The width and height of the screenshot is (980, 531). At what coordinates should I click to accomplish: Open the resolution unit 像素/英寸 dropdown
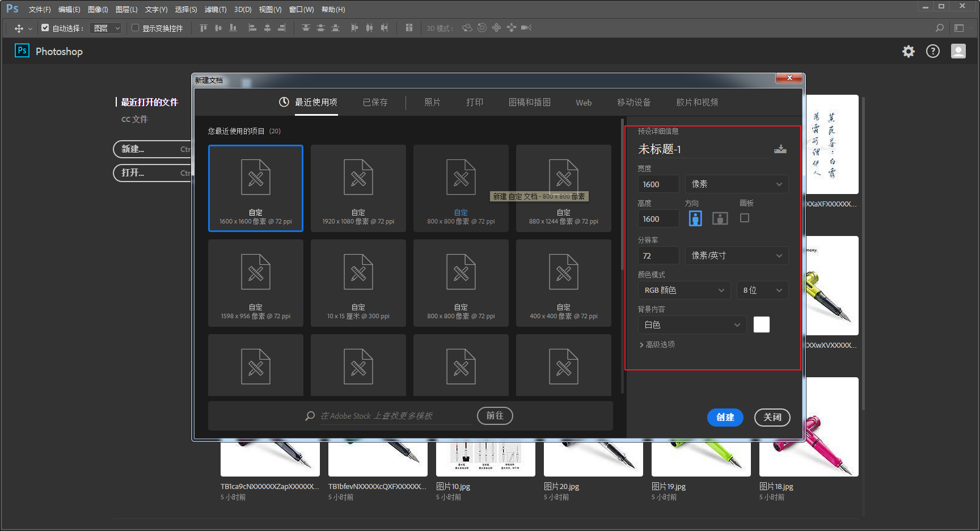pyautogui.click(x=737, y=256)
